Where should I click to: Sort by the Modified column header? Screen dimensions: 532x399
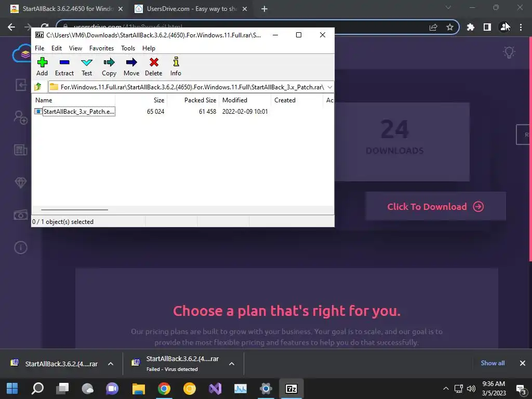point(245,100)
